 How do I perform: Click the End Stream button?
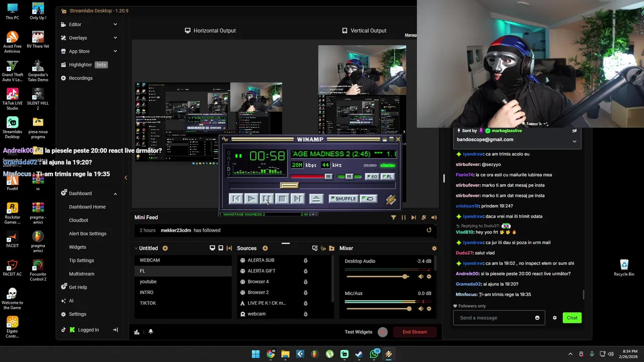[x=415, y=332]
